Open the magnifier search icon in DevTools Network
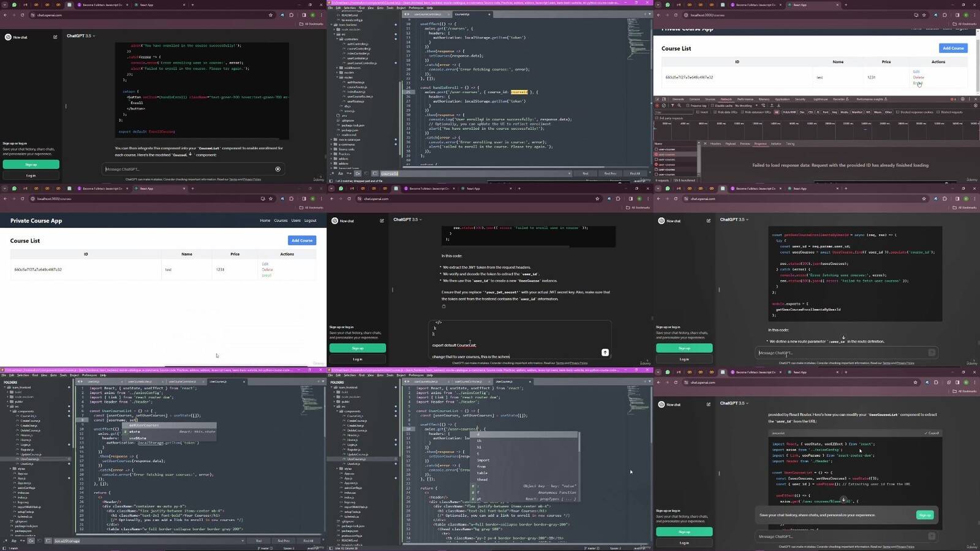This screenshot has width=980, height=551. [x=679, y=105]
